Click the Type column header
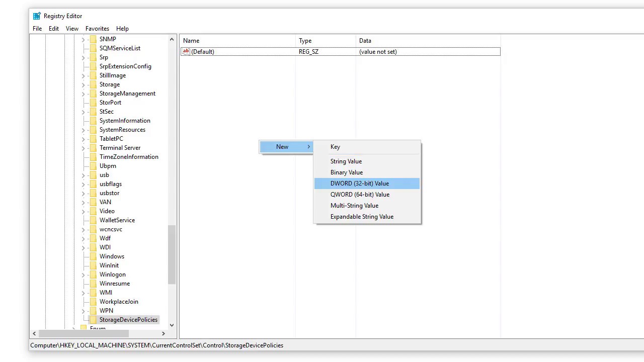Screen dimensions: 644x362 [x=326, y=41]
